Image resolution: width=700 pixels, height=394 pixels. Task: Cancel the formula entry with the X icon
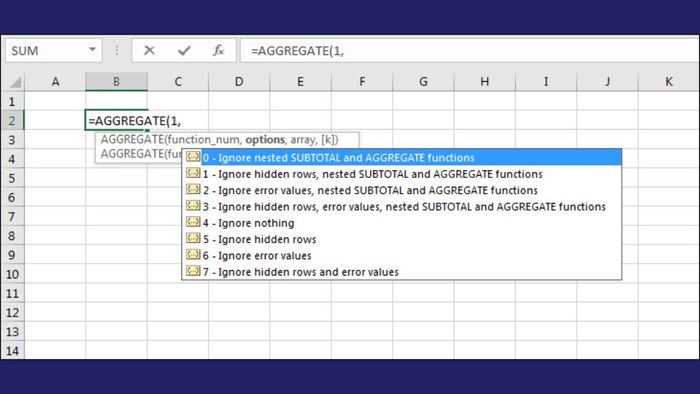click(x=149, y=51)
